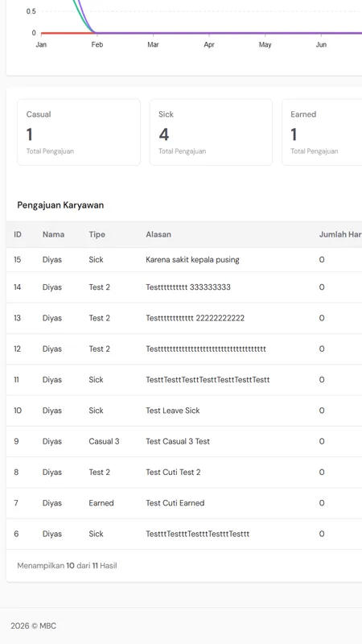The height and width of the screenshot is (644, 362).
Task: Click 'Test 2' type in row 14
Action: coord(99,287)
